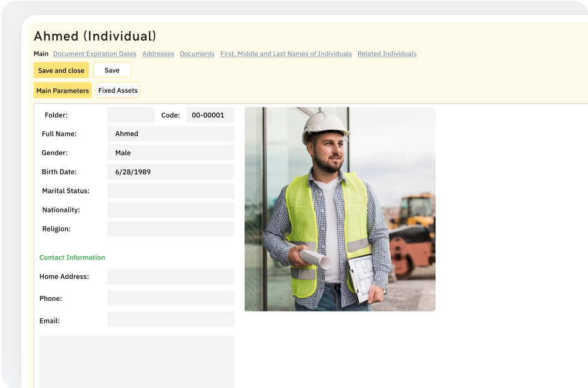The image size is (588, 388).
Task: Click the Birth Date field 6/28/1989
Action: pyautogui.click(x=170, y=172)
